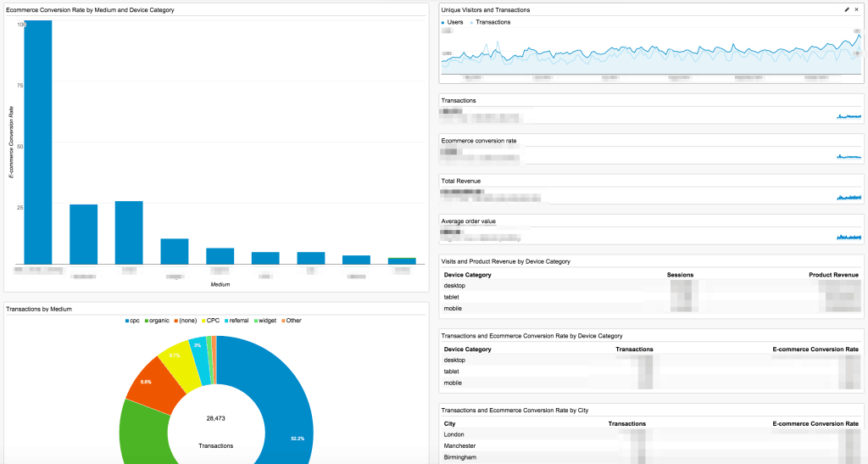Open Unique Visitors and Transactions widget title

tap(486, 10)
